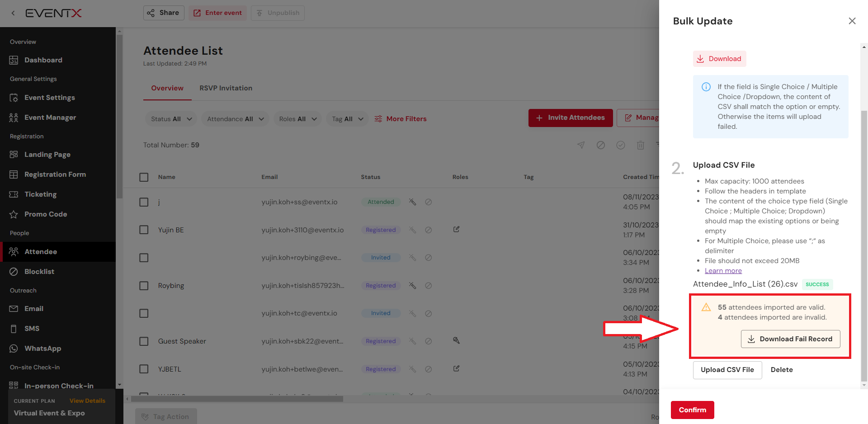Click the trash delete icon above table

[x=640, y=145]
